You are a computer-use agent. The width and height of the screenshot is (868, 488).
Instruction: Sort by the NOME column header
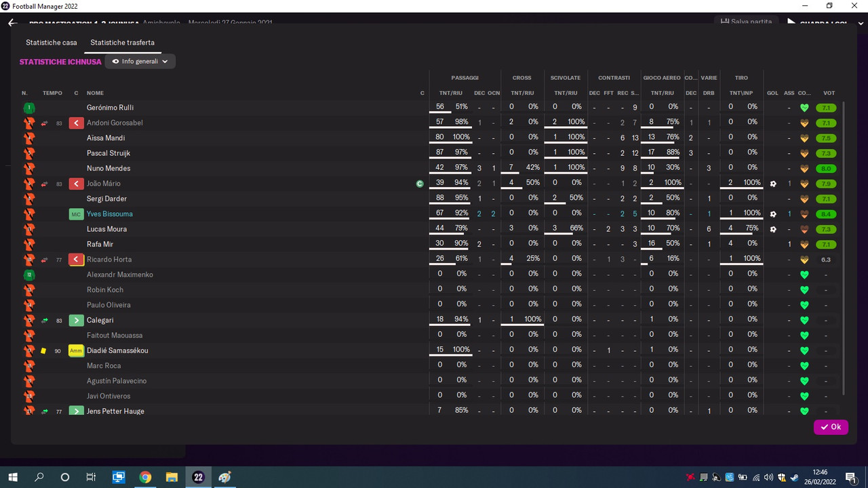pos(95,93)
